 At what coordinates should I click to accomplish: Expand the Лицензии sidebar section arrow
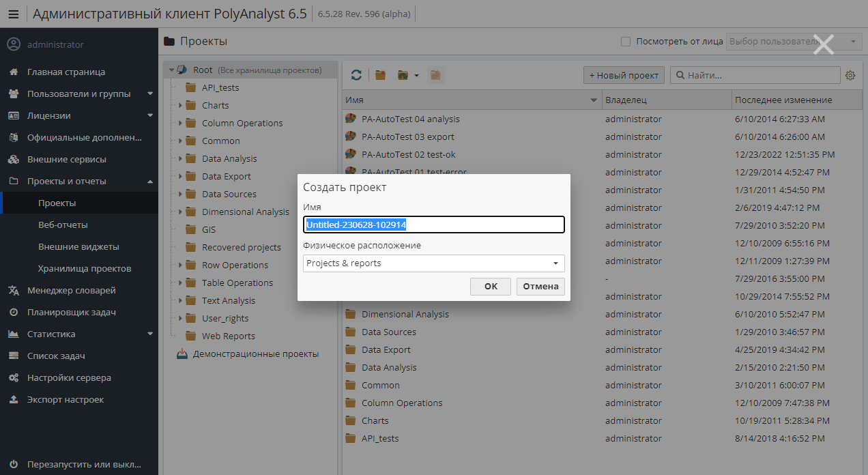pyautogui.click(x=150, y=115)
